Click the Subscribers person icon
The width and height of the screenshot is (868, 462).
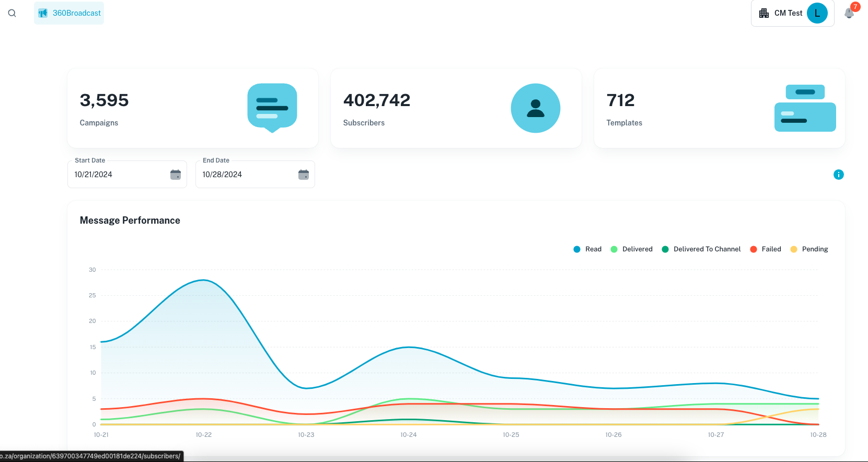pos(535,108)
